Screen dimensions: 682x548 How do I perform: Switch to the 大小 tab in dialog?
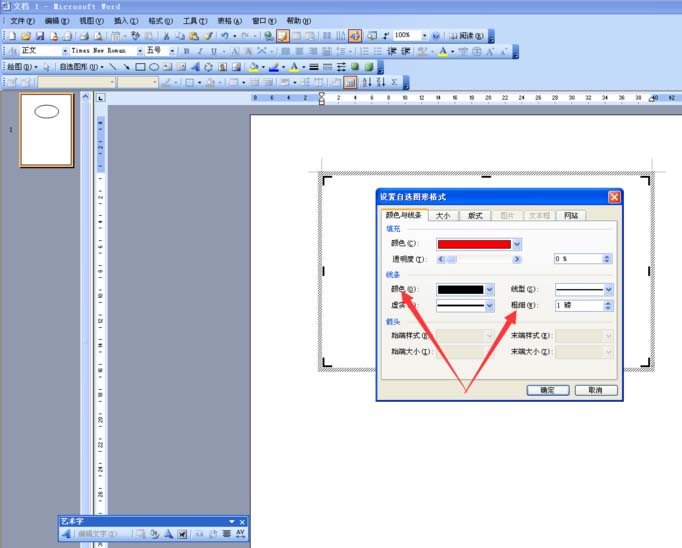(x=443, y=216)
